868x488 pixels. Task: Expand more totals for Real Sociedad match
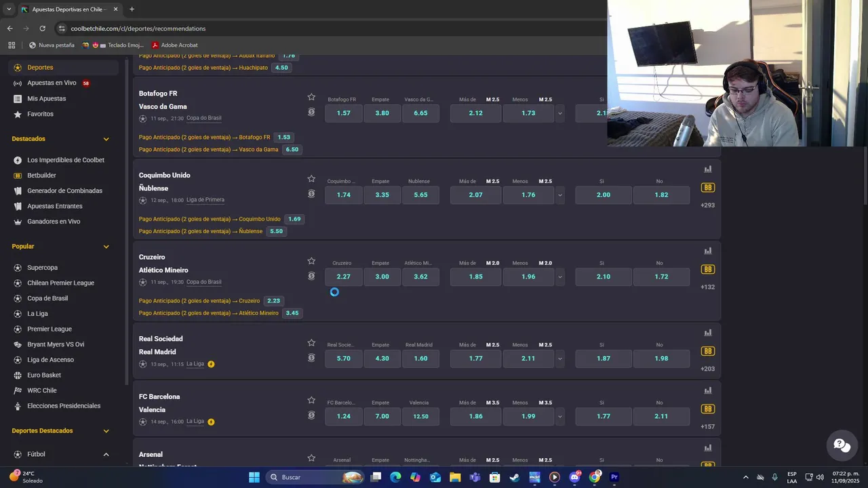559,359
